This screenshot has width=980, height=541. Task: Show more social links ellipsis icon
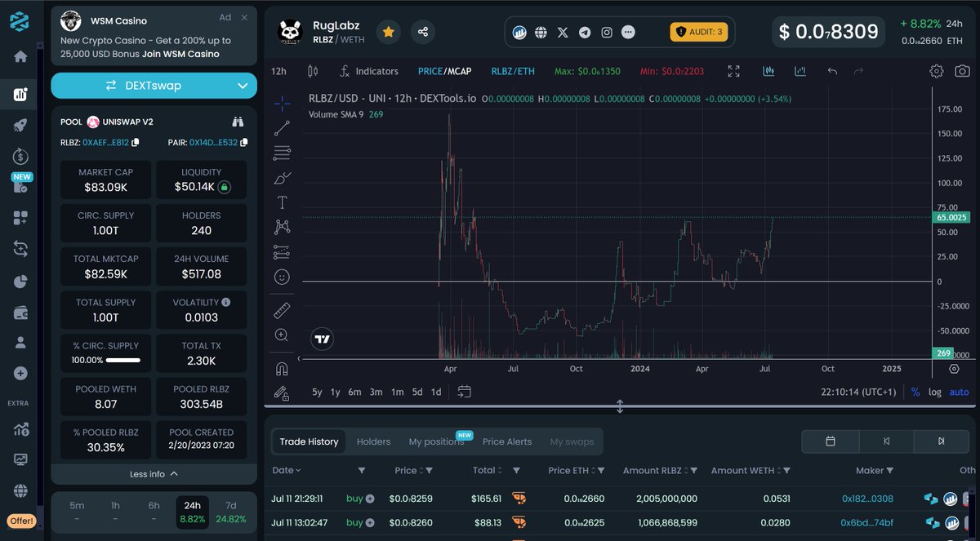tap(628, 33)
